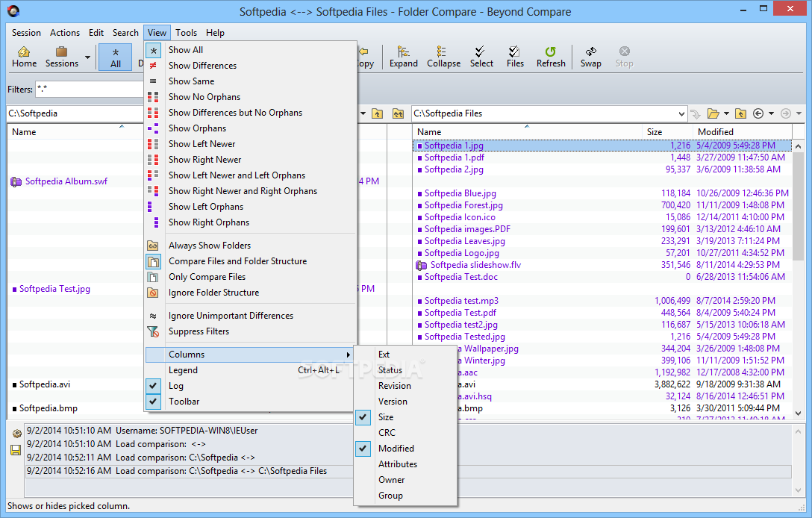Viewport: 812px width, 518px height.
Task: Toggle Always Show Folders option
Action: tap(251, 246)
